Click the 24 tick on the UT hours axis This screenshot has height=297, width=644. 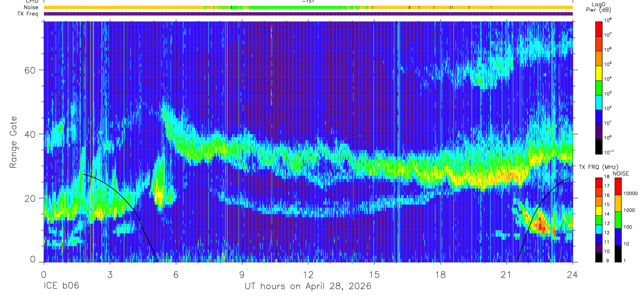[x=573, y=274]
